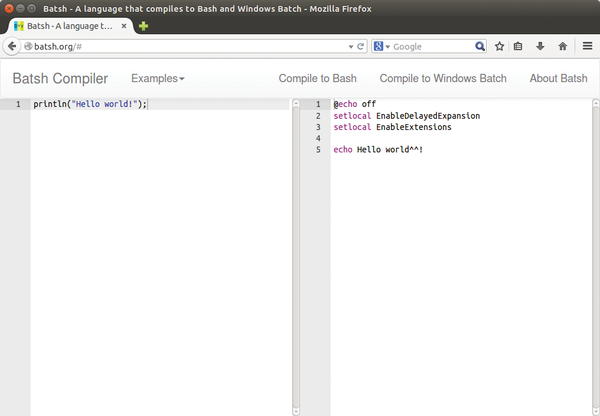
Task: Open the downloads arrow icon
Action: 540,46
